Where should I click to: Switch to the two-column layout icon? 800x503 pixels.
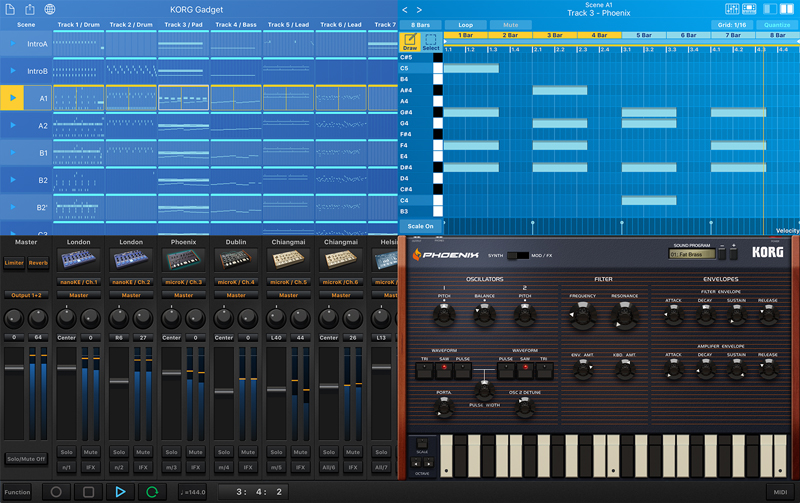click(x=787, y=9)
